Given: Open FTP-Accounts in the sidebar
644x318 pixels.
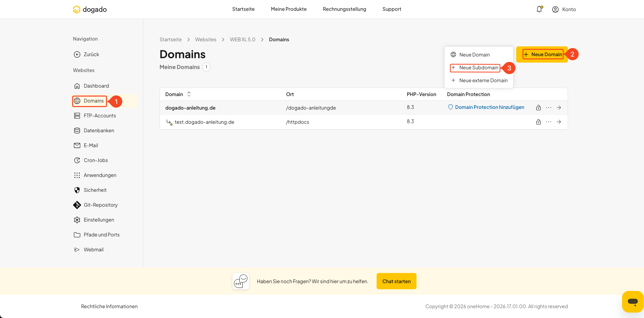Looking at the screenshot, I should (95, 116).
